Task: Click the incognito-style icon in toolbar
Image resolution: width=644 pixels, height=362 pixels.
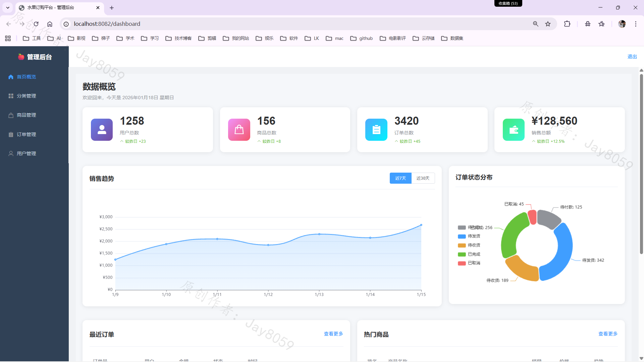Action: [588, 24]
